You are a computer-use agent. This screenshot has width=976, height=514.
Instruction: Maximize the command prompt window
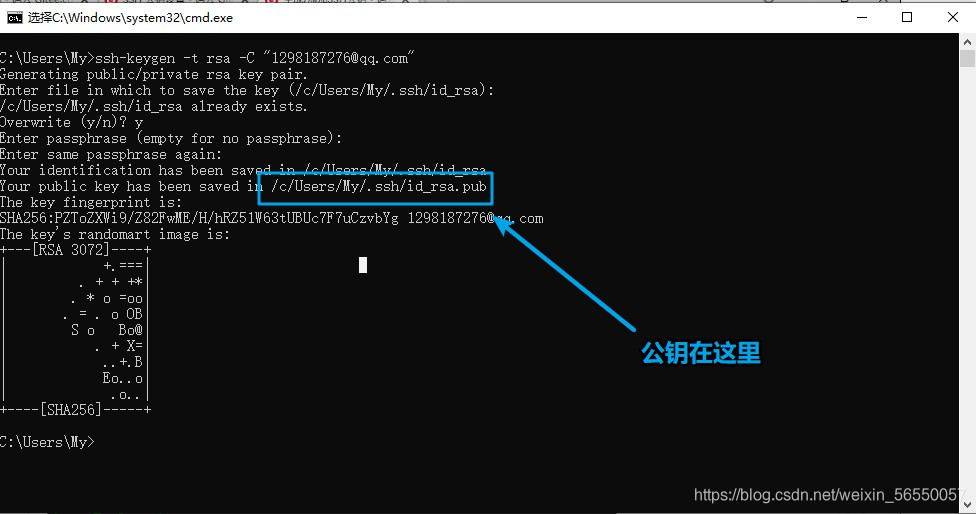coord(907,17)
